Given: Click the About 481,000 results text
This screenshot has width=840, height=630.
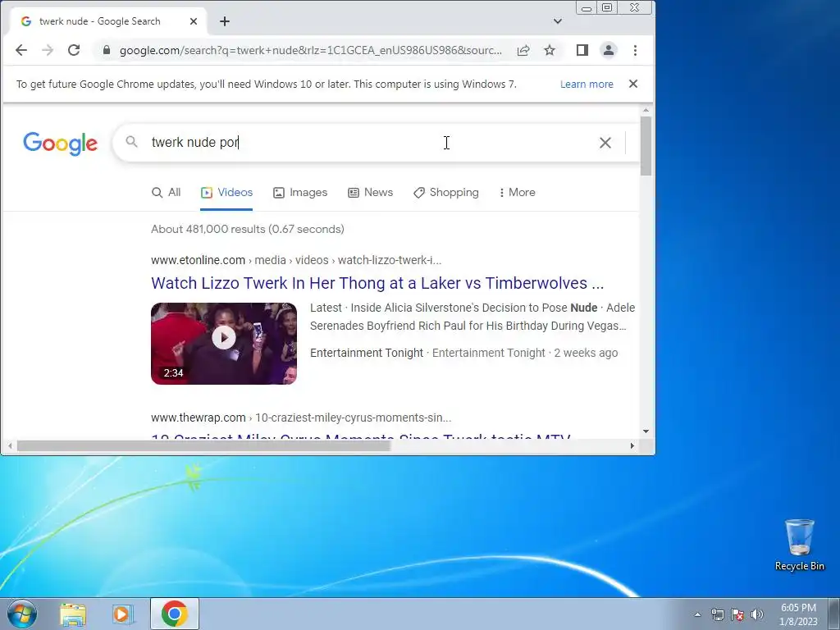Looking at the screenshot, I should (x=248, y=230).
